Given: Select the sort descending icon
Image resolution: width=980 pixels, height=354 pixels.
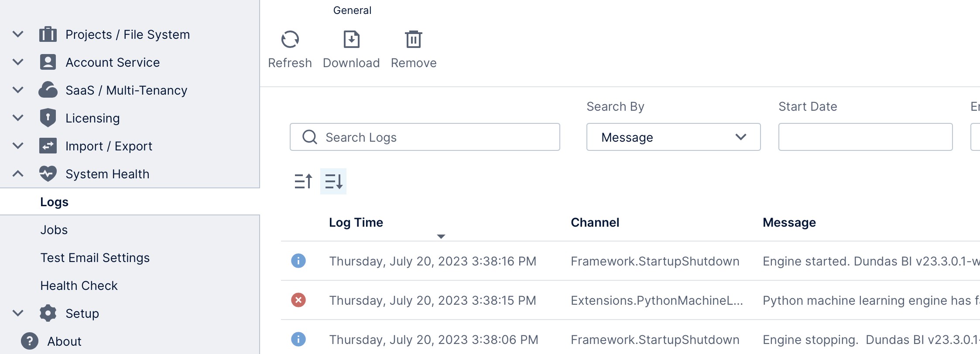Looking at the screenshot, I should point(333,181).
